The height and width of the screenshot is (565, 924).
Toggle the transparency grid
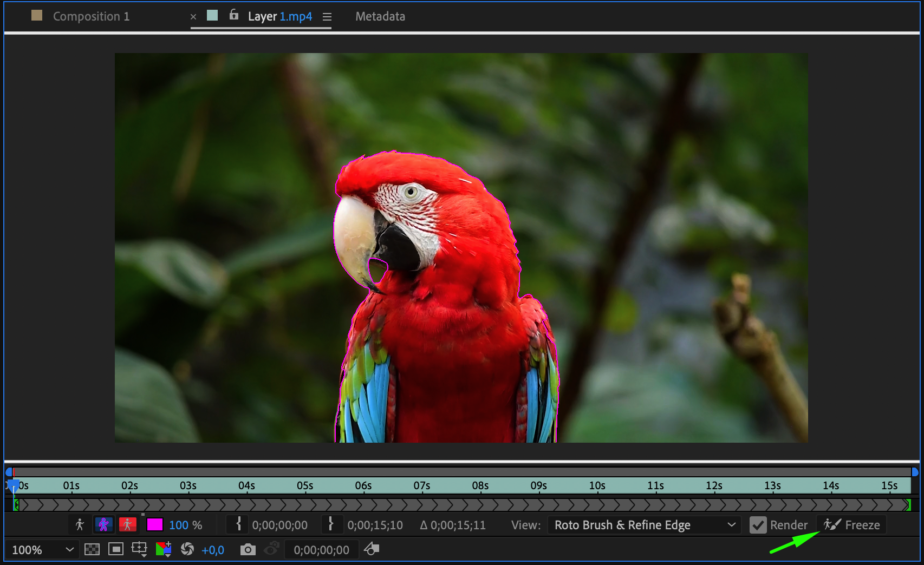tap(92, 550)
